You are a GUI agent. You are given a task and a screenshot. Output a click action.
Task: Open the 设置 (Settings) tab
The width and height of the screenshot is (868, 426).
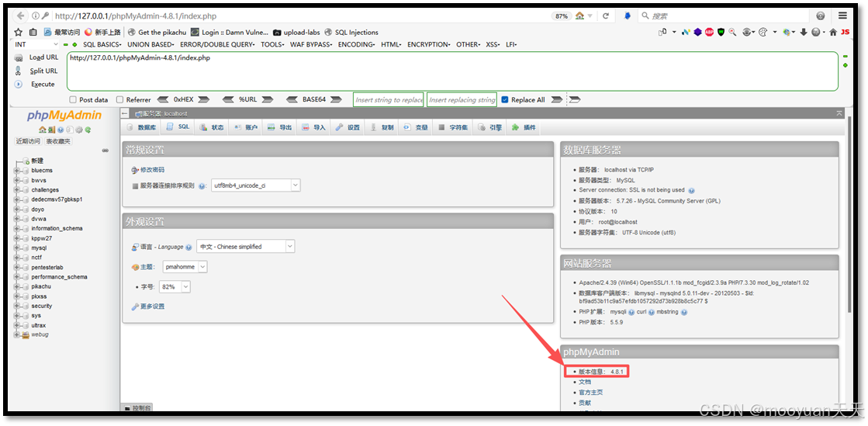(x=348, y=127)
